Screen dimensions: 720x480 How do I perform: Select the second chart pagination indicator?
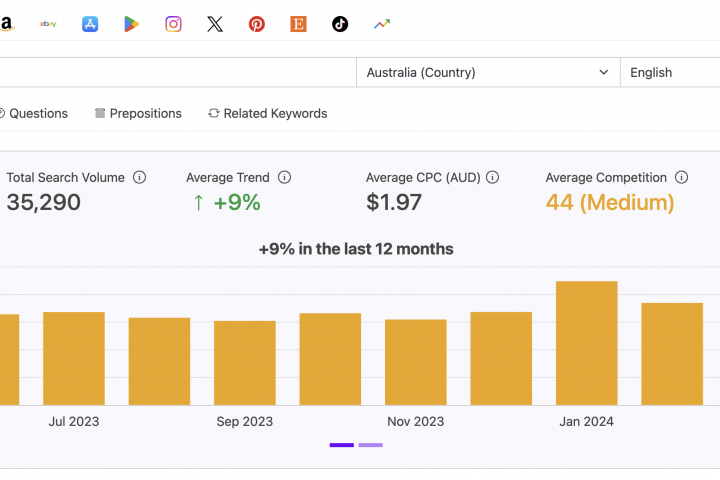[371, 445]
